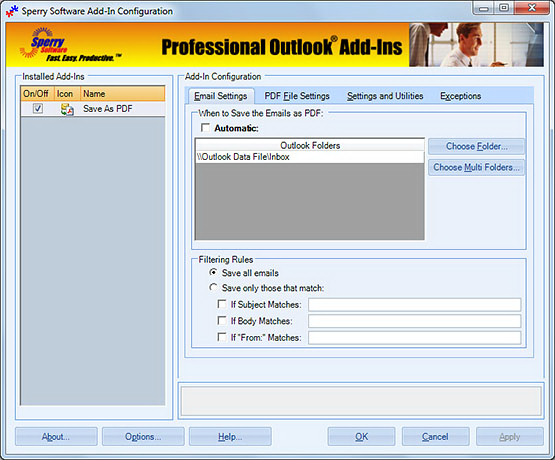
Task: Click the Name column header
Action: [122, 94]
